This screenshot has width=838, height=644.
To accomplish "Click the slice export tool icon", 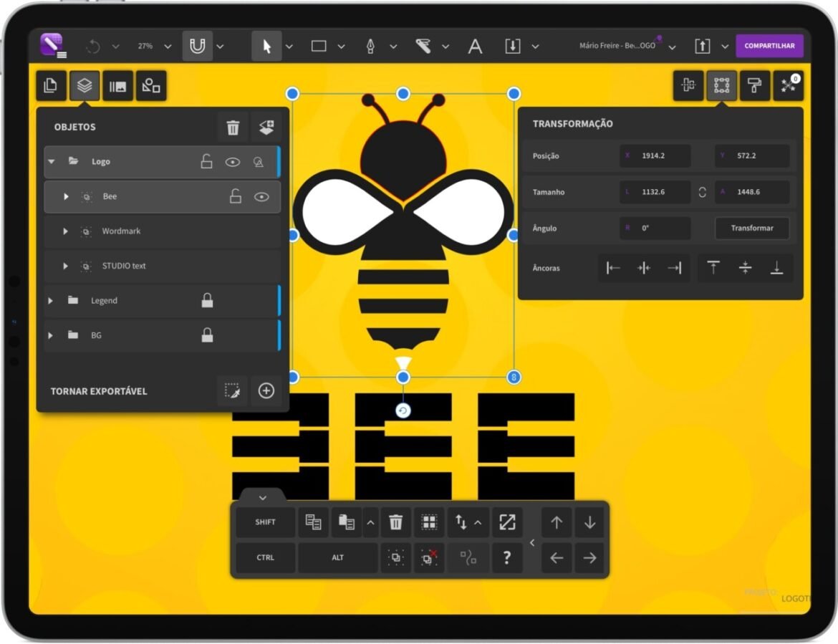I will click(x=233, y=390).
